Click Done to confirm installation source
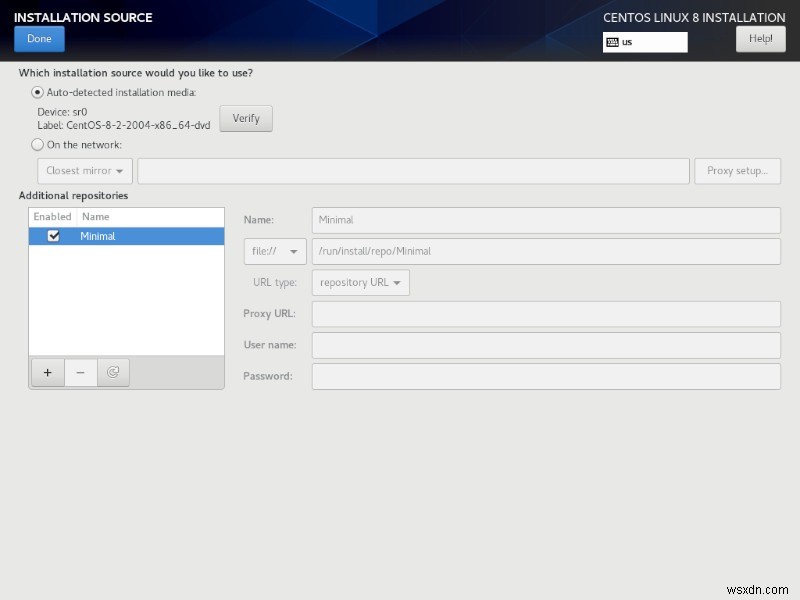 38,38
